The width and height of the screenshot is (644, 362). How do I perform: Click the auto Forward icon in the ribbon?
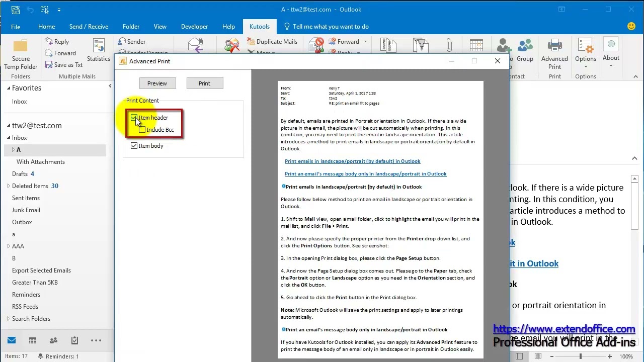pos(344,42)
